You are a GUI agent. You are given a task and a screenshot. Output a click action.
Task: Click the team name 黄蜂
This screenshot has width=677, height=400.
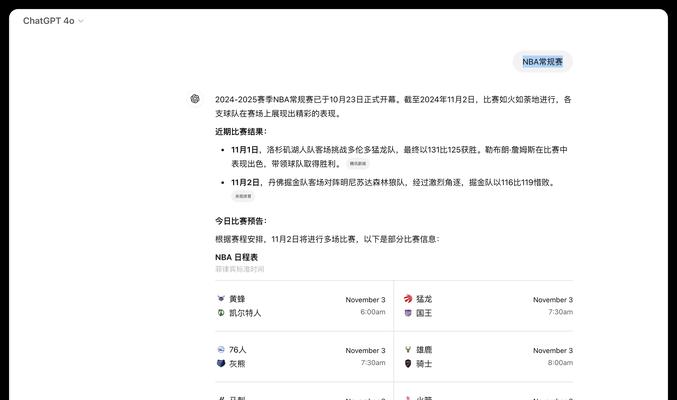pyautogui.click(x=237, y=299)
